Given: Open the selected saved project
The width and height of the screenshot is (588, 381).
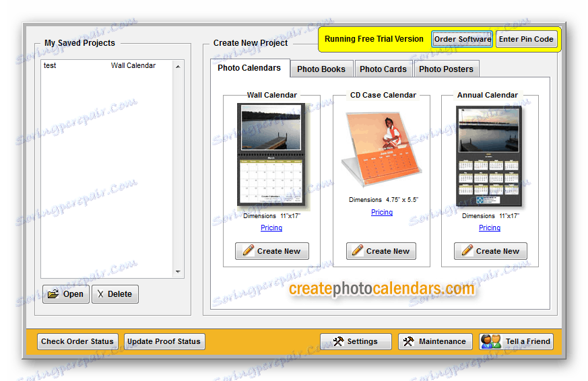Looking at the screenshot, I should (66, 294).
